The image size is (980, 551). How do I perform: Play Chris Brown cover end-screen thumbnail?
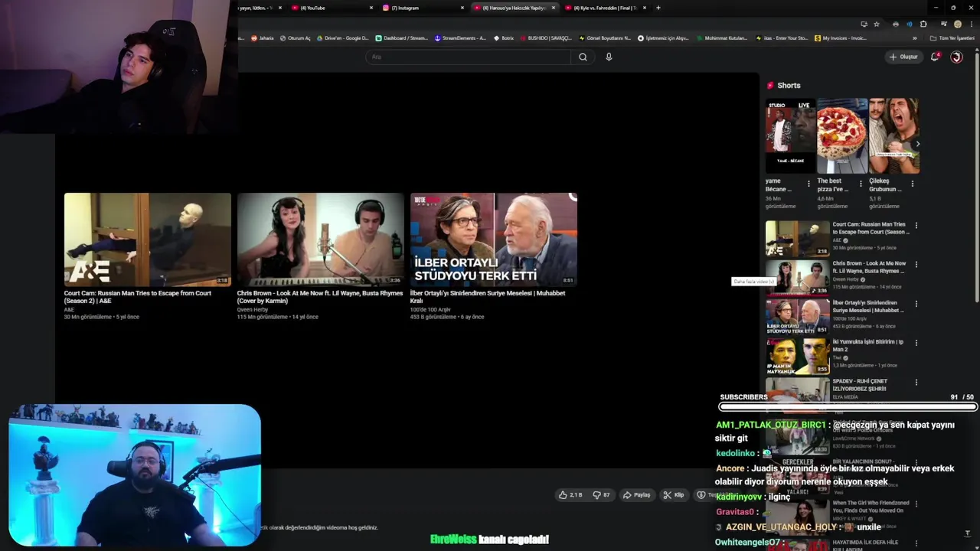(x=321, y=240)
